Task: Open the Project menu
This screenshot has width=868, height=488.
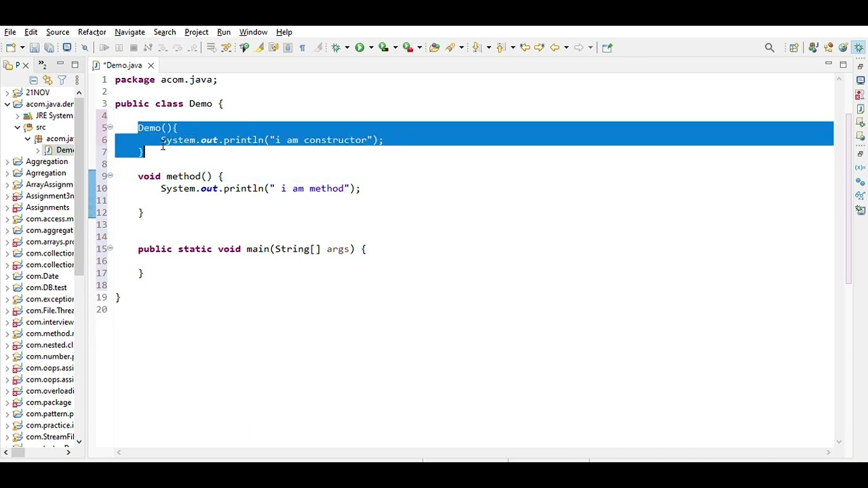Action: click(197, 32)
